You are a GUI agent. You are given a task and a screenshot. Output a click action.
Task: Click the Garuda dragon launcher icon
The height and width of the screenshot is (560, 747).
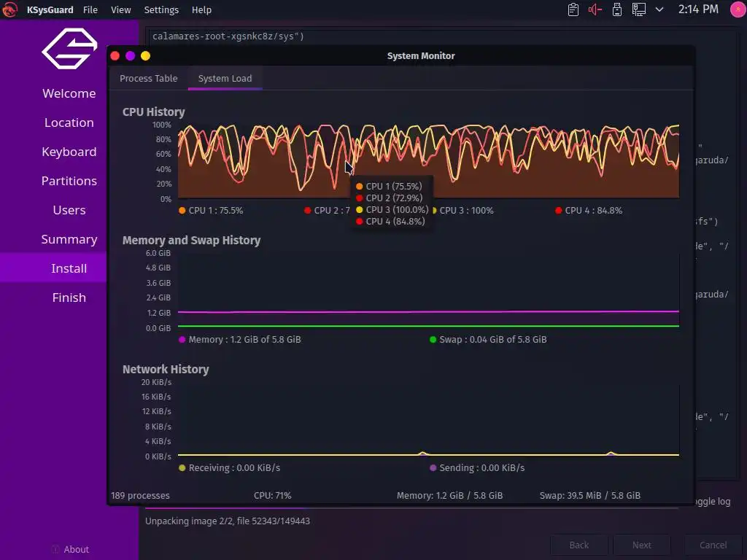click(x=9, y=9)
